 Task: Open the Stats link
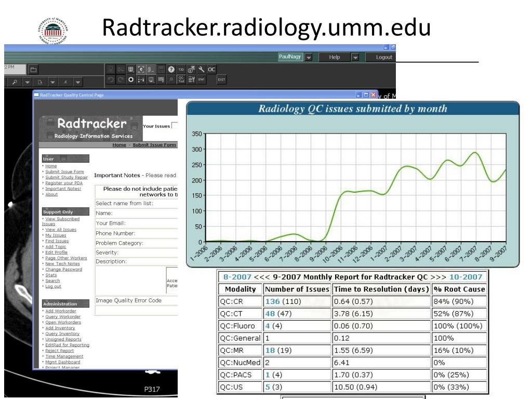coord(51,275)
